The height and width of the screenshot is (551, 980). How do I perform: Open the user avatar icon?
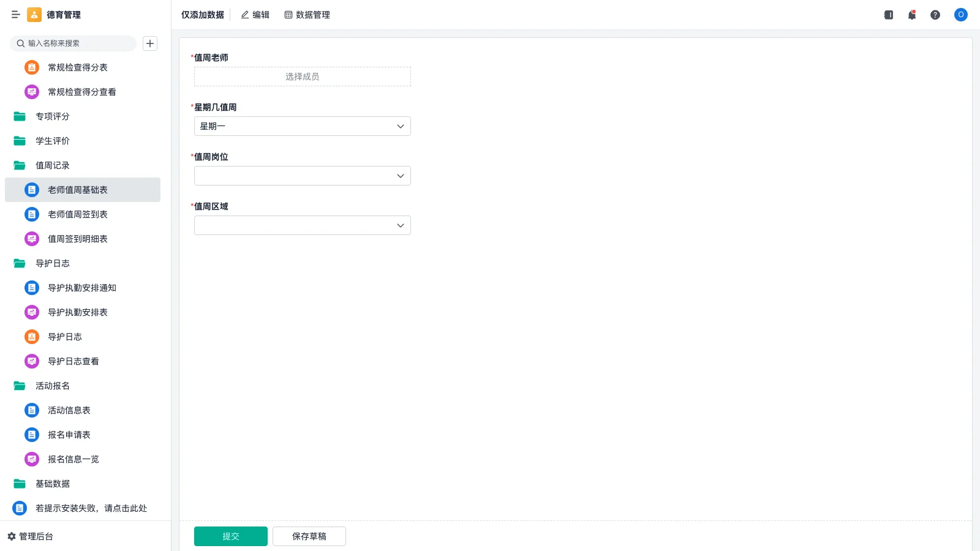[x=960, y=15]
